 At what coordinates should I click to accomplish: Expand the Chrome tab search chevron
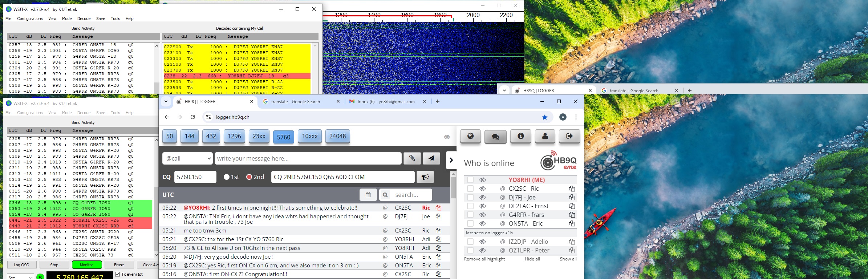pos(166,102)
